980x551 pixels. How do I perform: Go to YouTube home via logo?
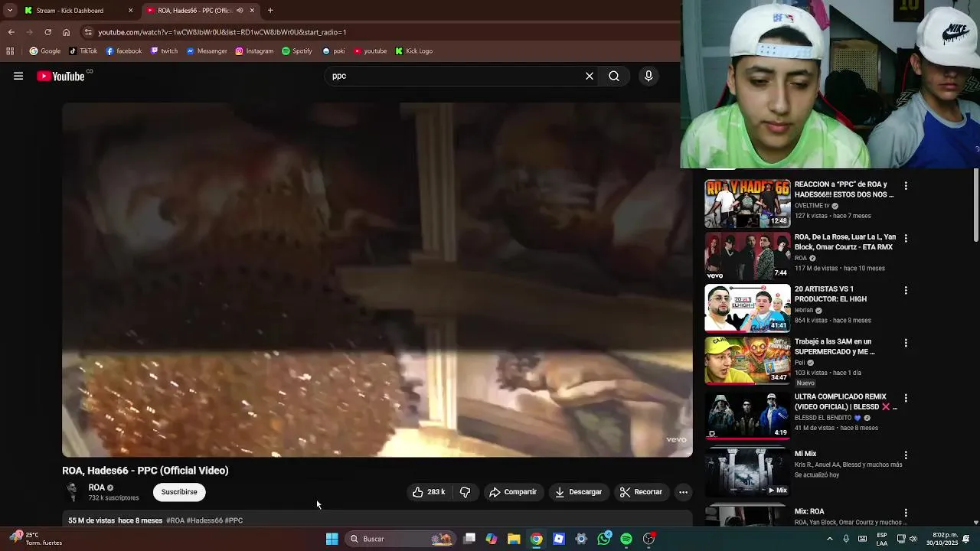[x=60, y=76]
